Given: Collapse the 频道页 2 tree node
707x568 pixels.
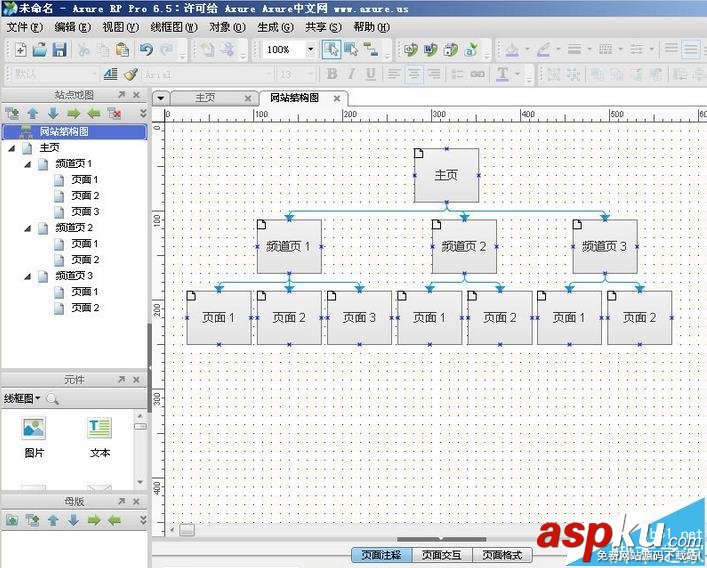Looking at the screenshot, I should pos(28,228).
